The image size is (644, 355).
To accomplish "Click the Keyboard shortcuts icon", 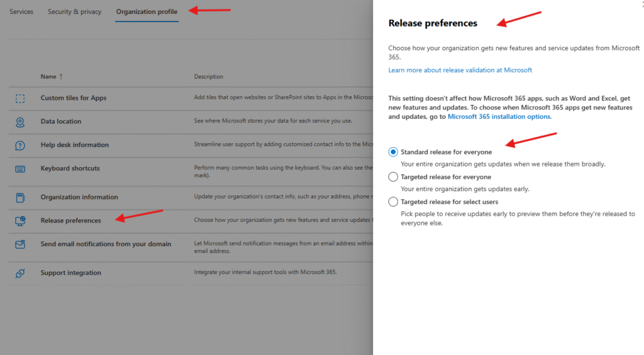I will coord(20,169).
